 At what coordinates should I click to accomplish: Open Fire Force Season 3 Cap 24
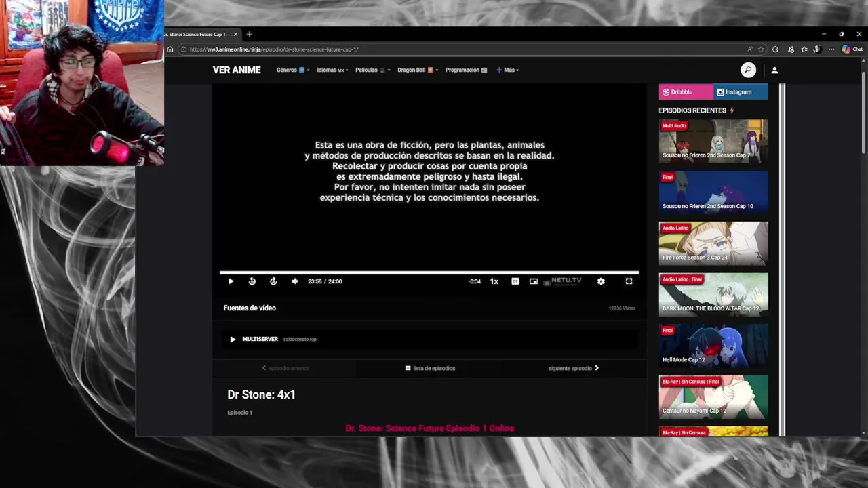pos(713,243)
